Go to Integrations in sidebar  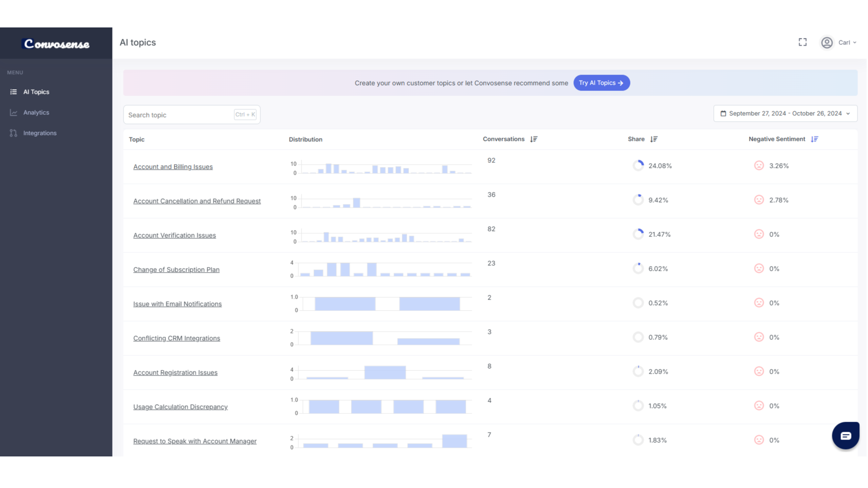pyautogui.click(x=40, y=133)
